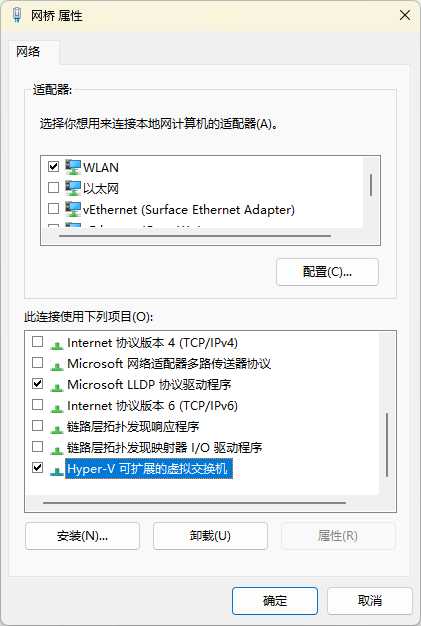Click the WLAN adapter network icon

[73, 167]
